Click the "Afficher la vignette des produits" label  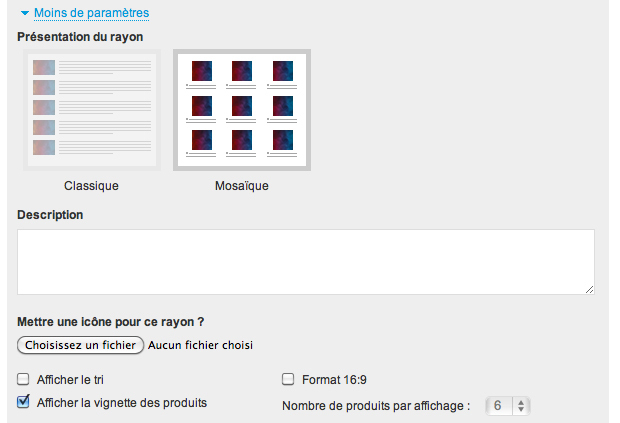click(122, 403)
